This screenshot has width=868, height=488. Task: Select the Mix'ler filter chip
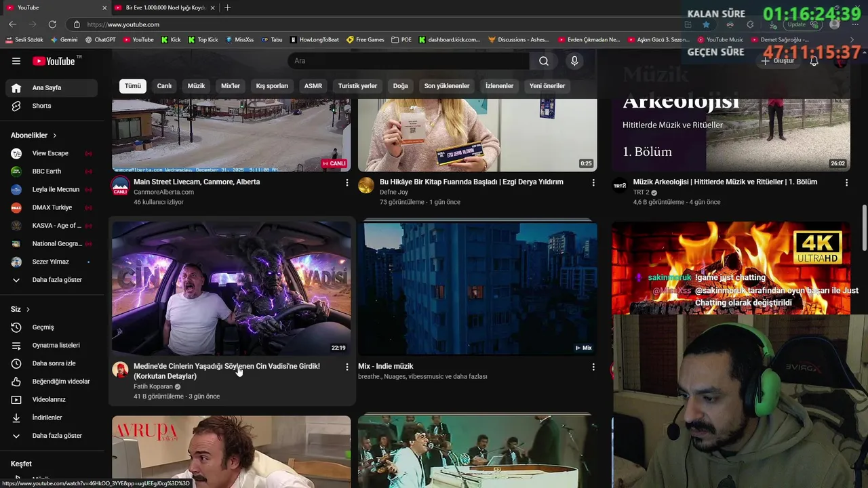click(x=231, y=86)
